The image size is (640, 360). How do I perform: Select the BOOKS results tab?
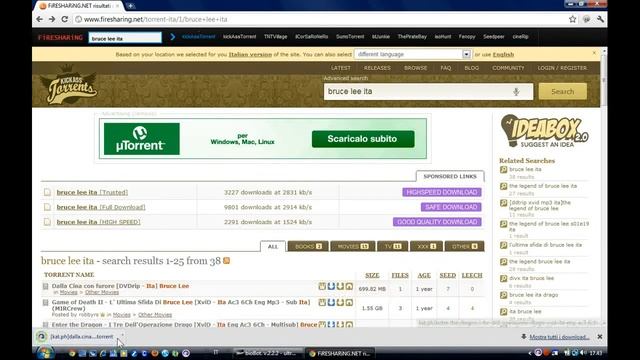tap(308, 246)
